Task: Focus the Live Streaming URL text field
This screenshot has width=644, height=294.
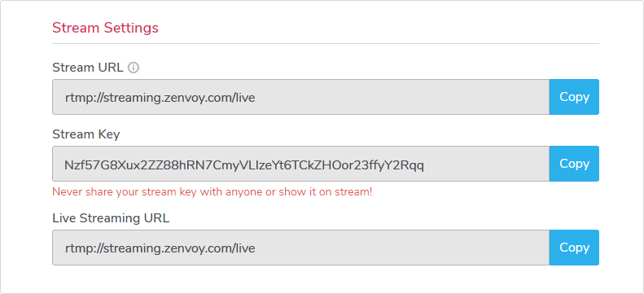Action: coord(300,248)
